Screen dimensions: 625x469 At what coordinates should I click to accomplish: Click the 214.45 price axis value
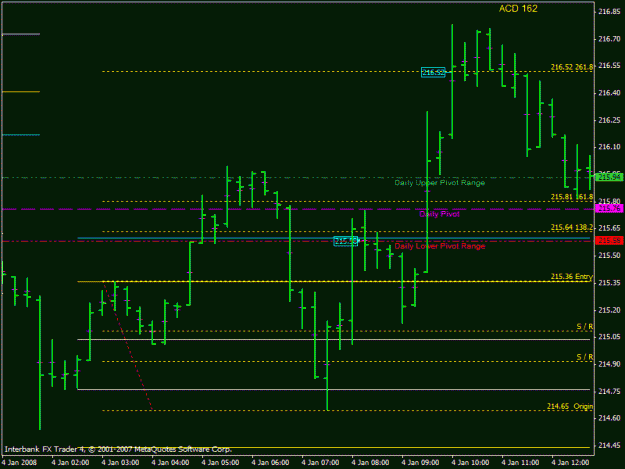point(609,445)
